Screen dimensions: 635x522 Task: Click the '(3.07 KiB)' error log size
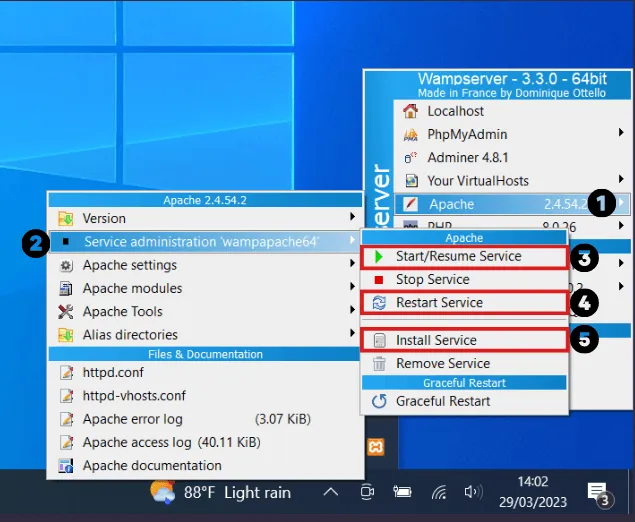pos(283,419)
